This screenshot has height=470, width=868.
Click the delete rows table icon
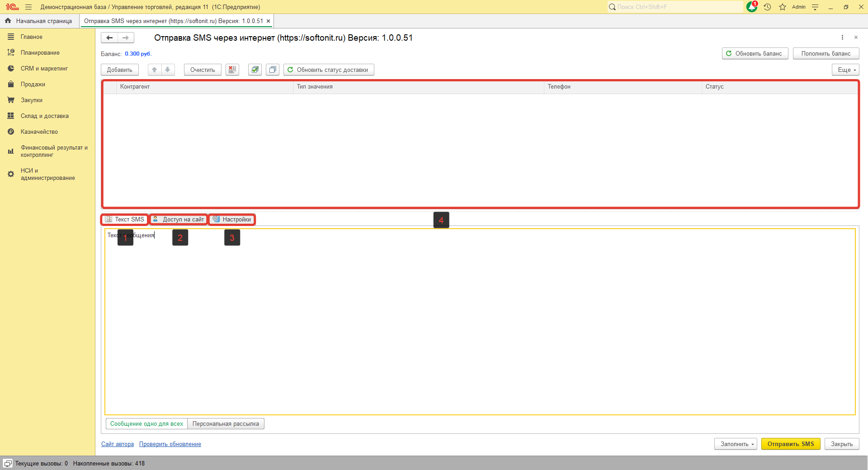click(232, 70)
